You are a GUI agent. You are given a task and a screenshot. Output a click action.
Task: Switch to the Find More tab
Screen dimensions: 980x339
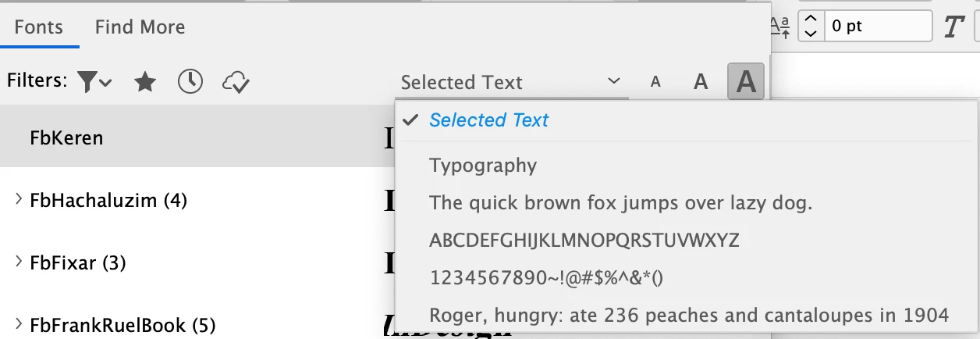click(140, 27)
